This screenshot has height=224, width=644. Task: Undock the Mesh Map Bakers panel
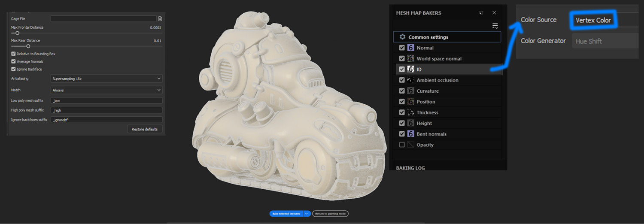tap(481, 13)
